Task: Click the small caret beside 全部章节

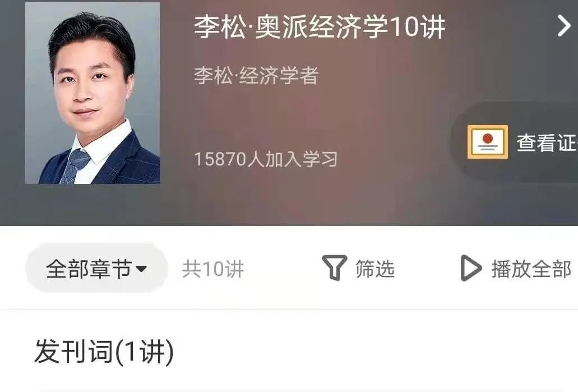Action: pyautogui.click(x=141, y=269)
